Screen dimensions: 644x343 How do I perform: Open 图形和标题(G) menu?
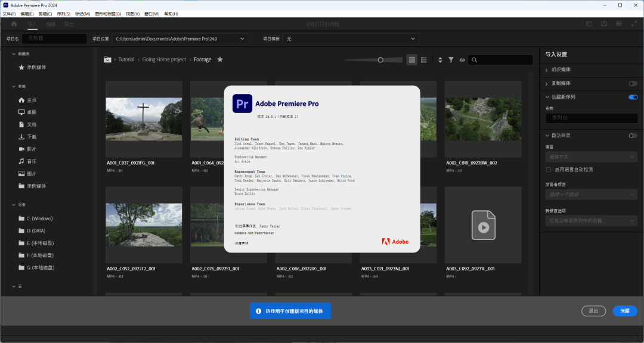coord(108,14)
